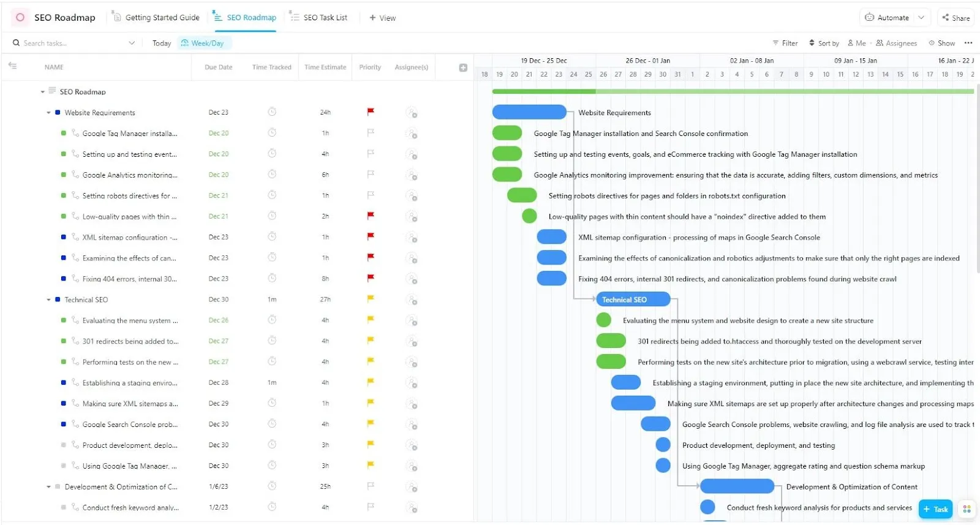
Task: Select the Technical SEO Gantt bar
Action: tap(633, 300)
